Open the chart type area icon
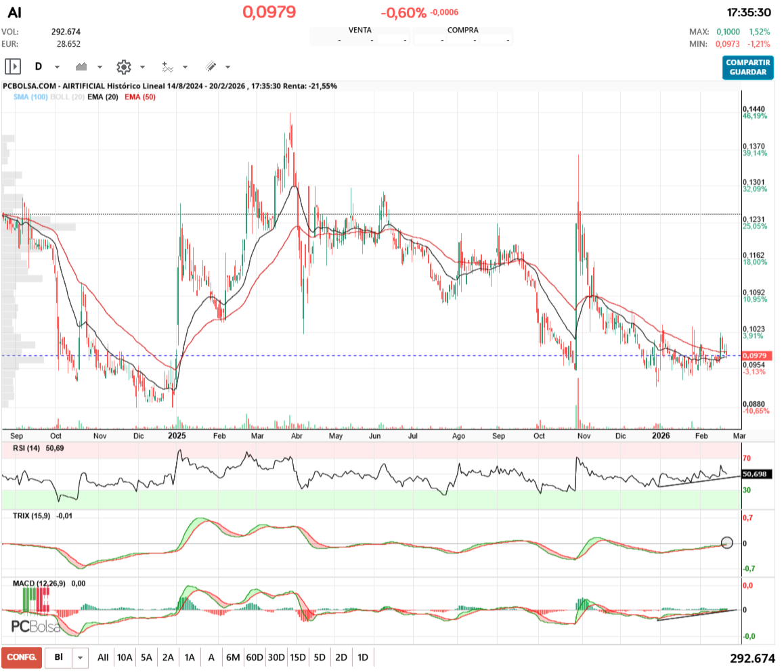The height and width of the screenshot is (672, 784). pos(82,66)
